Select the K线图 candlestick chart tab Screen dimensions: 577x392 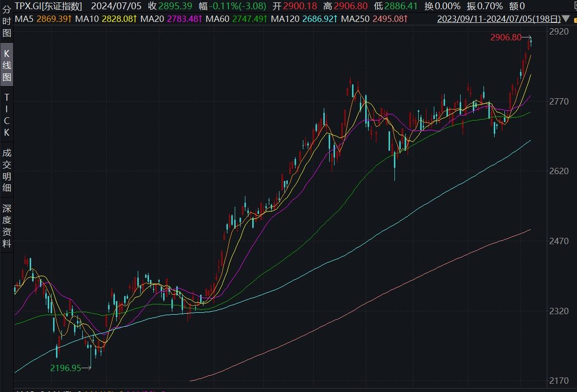pos(7,65)
